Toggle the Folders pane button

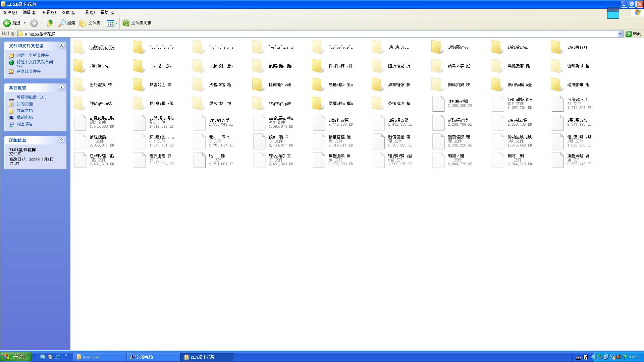(x=90, y=23)
